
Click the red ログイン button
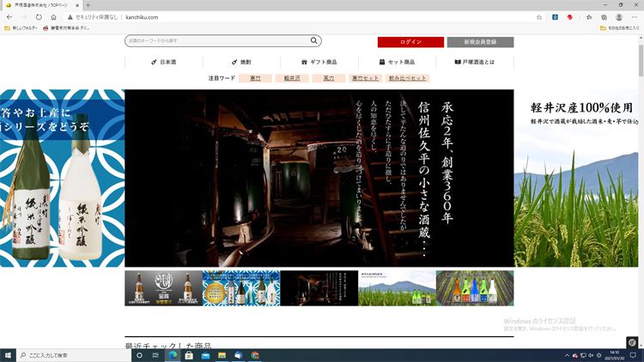click(x=410, y=42)
